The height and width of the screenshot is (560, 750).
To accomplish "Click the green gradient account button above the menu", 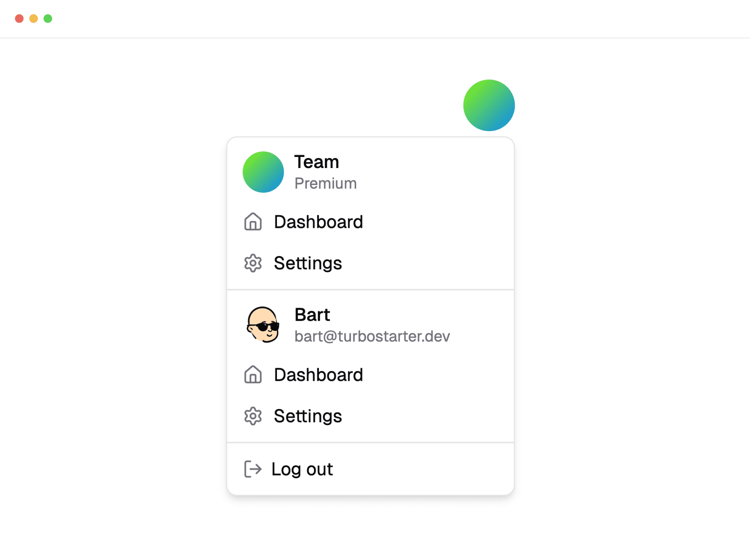I will 489,105.
